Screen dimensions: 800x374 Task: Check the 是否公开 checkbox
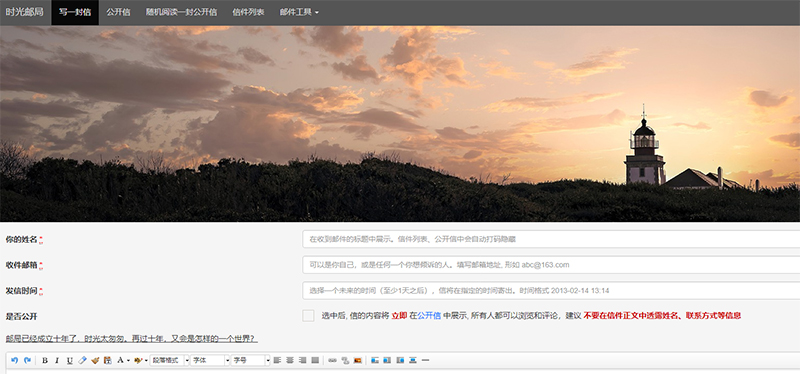[308, 316]
